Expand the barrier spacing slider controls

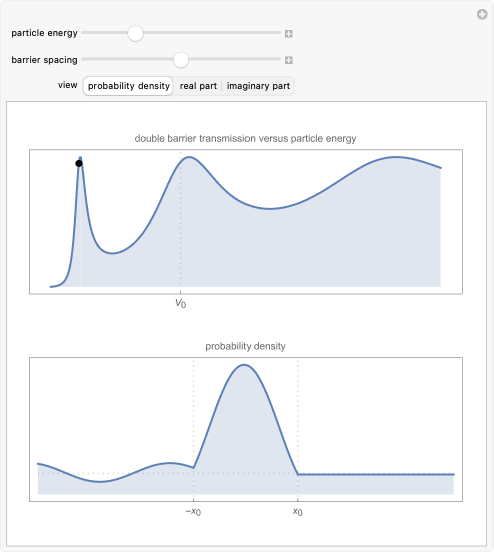point(288,60)
